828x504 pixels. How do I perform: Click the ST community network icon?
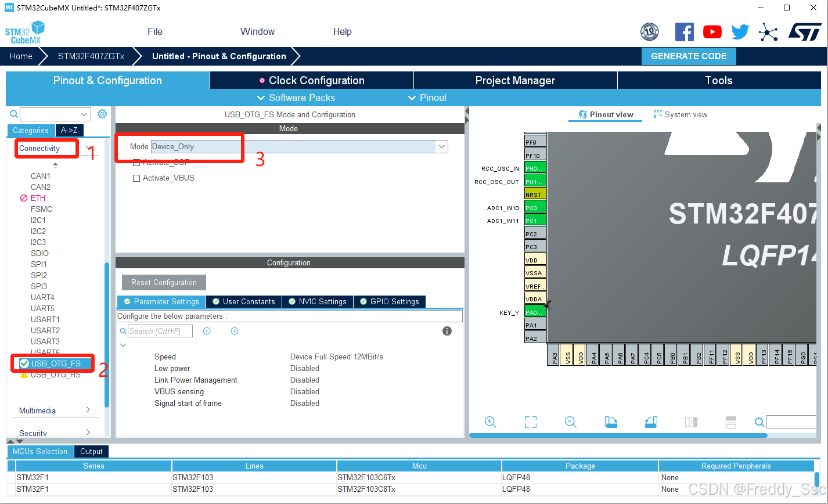point(768,33)
